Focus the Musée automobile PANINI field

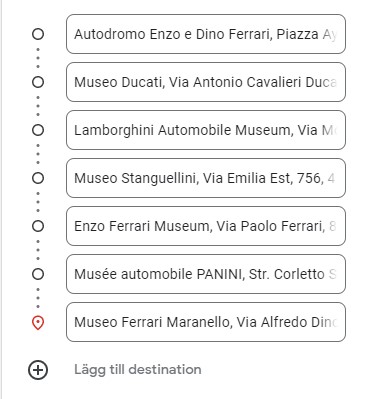(206, 274)
